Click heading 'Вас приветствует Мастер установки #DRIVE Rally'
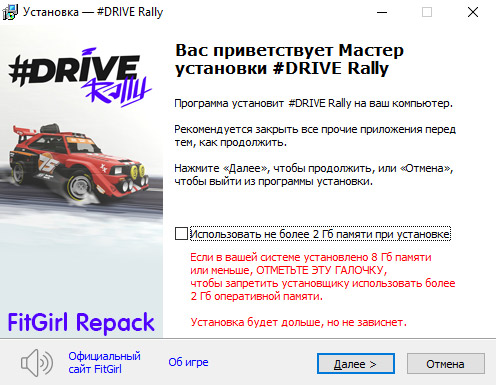The image size is (496, 385). 289,60
